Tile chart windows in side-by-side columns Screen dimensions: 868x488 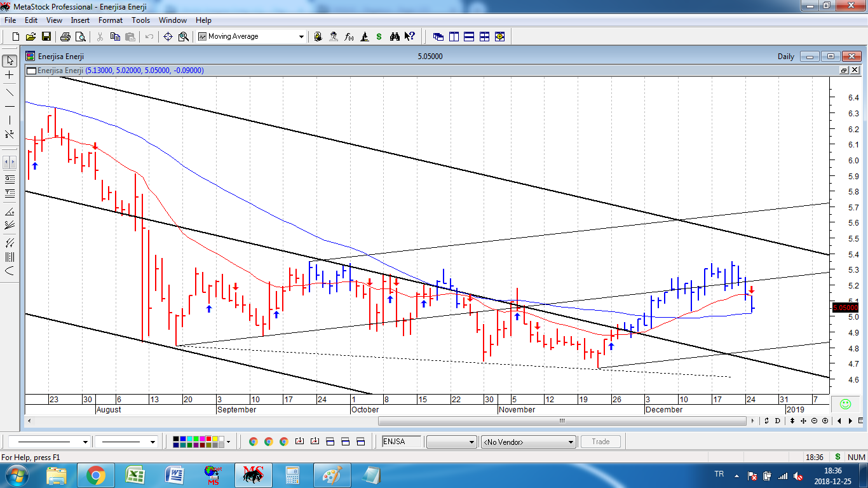pos(454,37)
